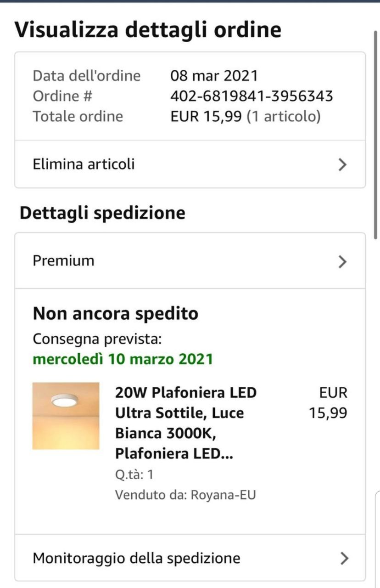This screenshot has height=588, width=380.
Task: Open the Plafoniera LED product thumbnail
Action: point(66,416)
